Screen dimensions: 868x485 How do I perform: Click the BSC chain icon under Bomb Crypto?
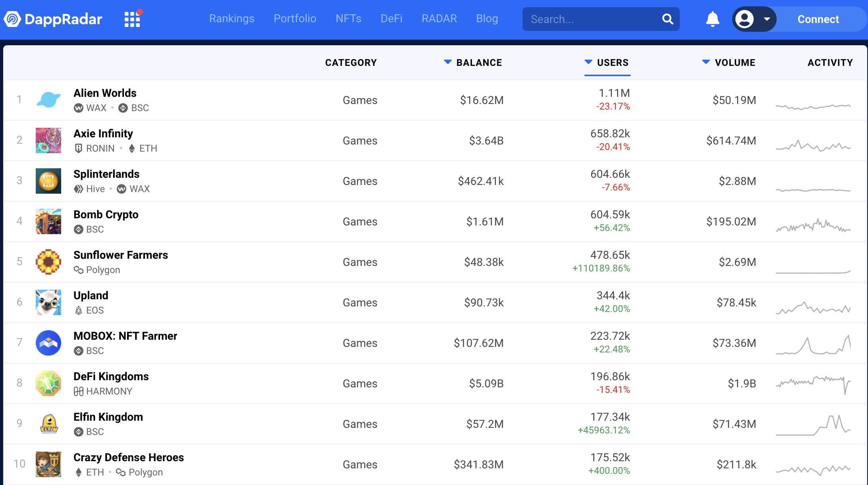pyautogui.click(x=79, y=229)
